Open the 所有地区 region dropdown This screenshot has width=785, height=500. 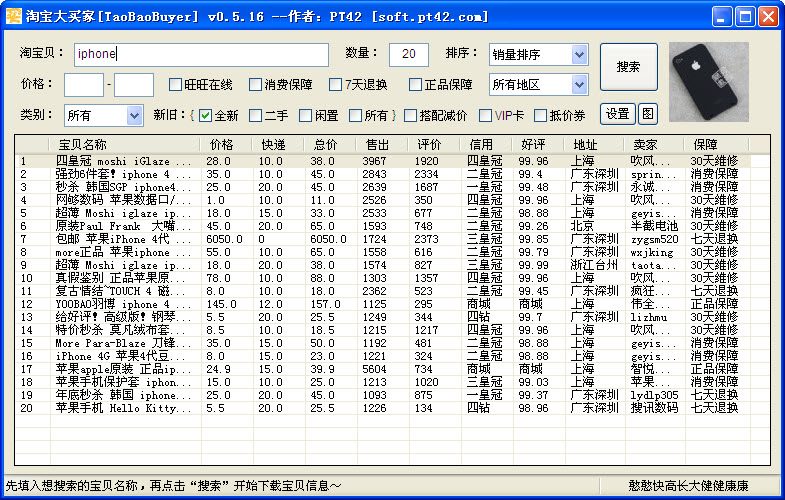[539, 85]
